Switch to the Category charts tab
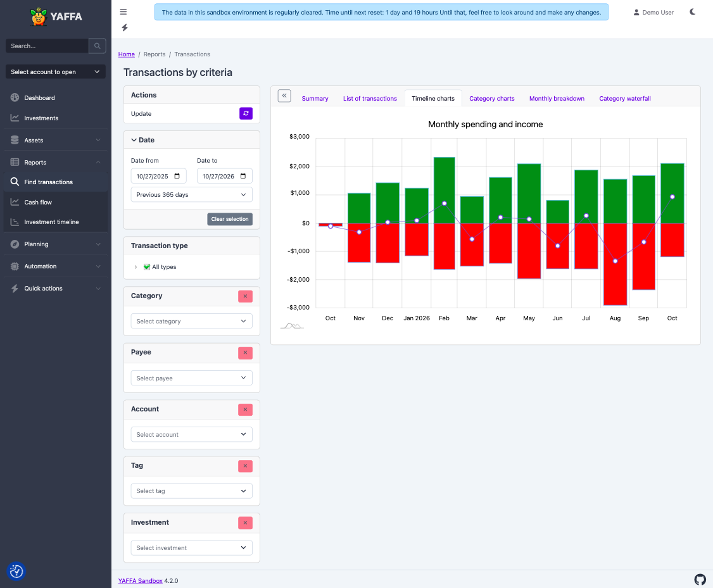 tap(491, 99)
